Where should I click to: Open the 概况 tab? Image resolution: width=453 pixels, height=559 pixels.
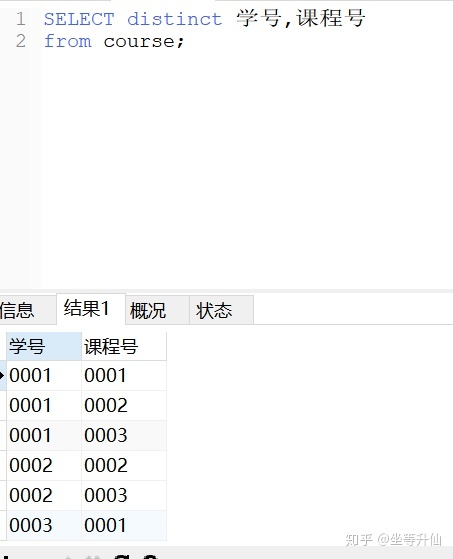157,310
